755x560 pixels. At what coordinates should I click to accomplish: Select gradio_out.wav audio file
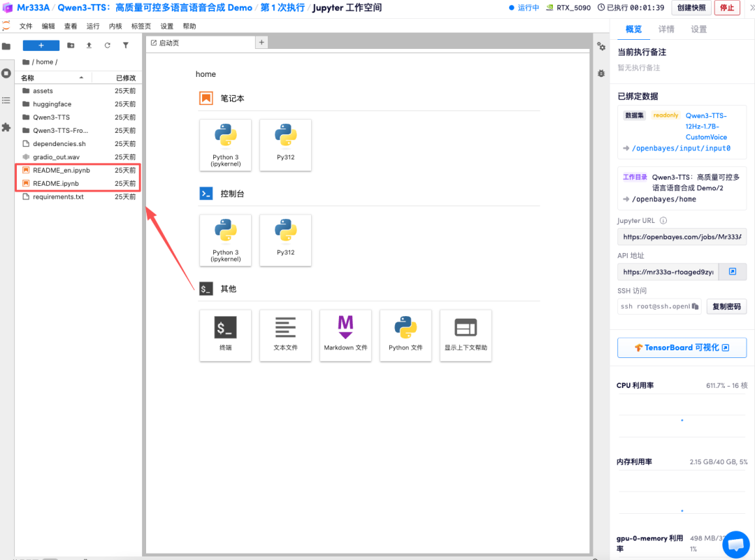pyautogui.click(x=78, y=157)
